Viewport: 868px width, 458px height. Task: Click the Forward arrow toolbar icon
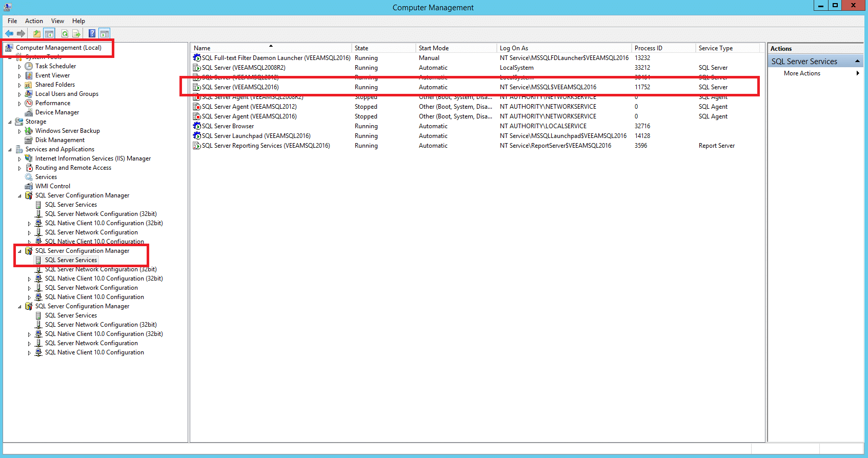pos(21,34)
